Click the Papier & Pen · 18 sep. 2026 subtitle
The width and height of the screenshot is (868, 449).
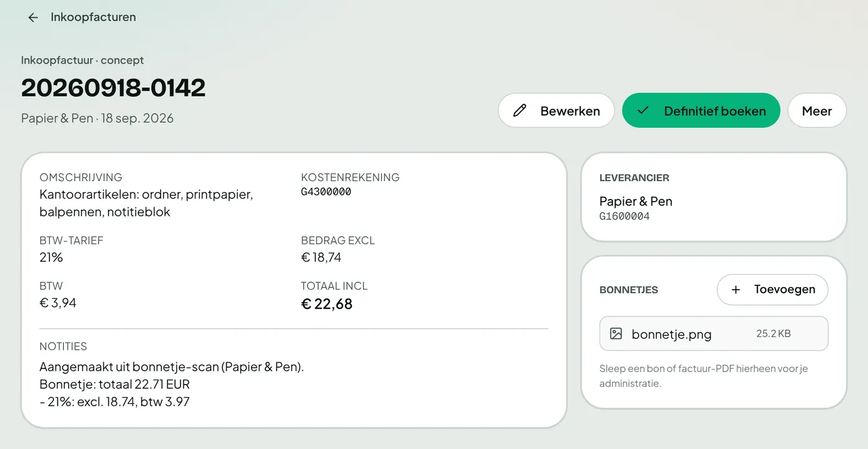(x=97, y=118)
